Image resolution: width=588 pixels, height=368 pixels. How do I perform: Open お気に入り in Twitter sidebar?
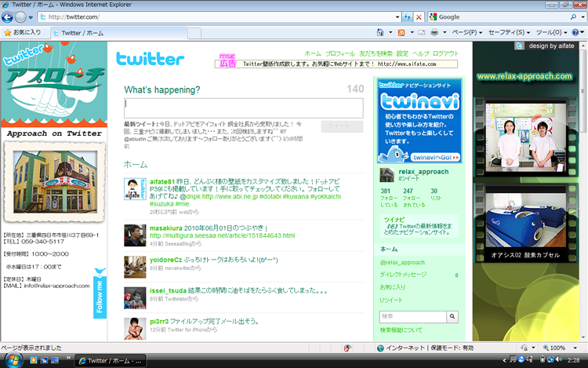(393, 287)
